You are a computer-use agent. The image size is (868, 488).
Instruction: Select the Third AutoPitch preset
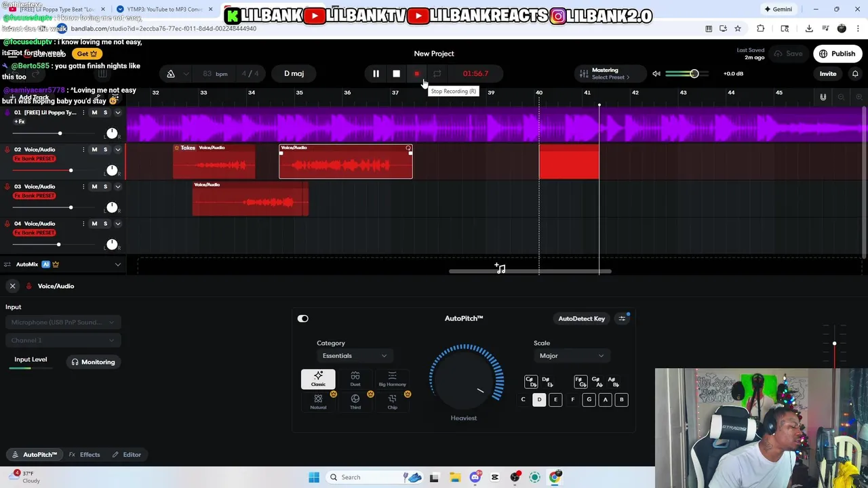point(355,402)
